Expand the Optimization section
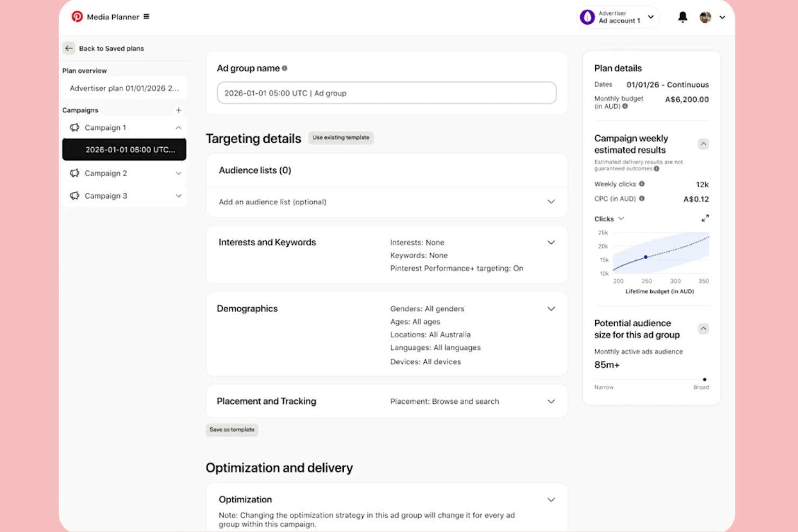798x532 pixels. point(551,500)
